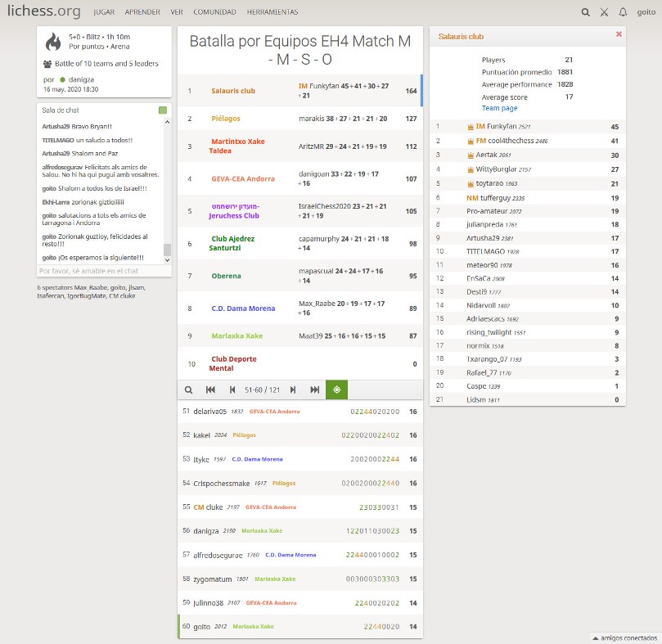Viewport: 662px width, 644px height.
Task: Open the HERRAMIENTAS menu
Action: tap(272, 12)
